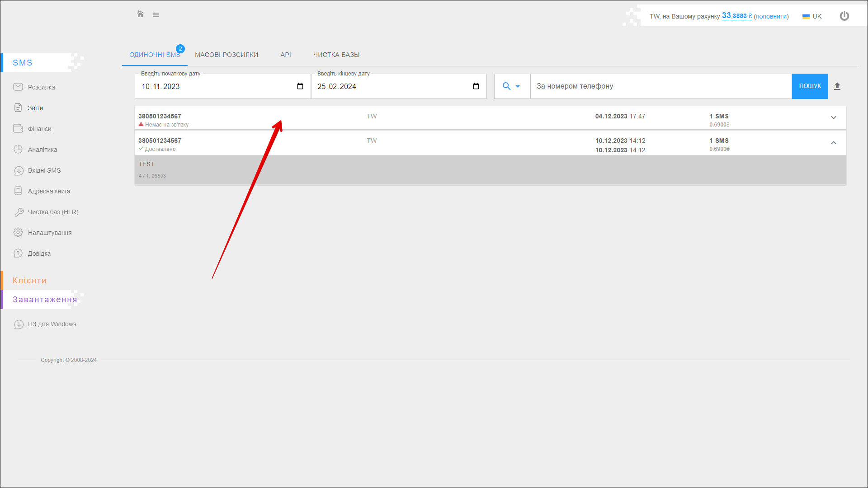Open end date calendar picker icon
Image resolution: width=868 pixels, height=488 pixels.
tap(476, 86)
